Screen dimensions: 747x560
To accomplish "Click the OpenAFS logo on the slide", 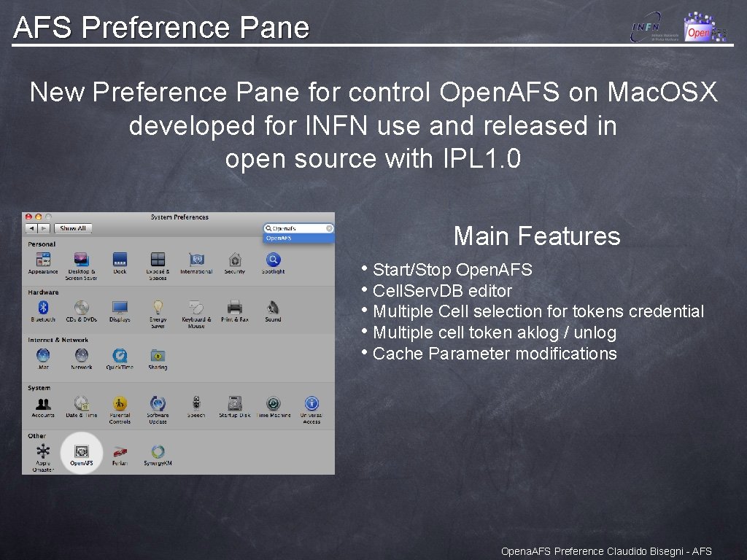I will pyautogui.click(x=705, y=27).
